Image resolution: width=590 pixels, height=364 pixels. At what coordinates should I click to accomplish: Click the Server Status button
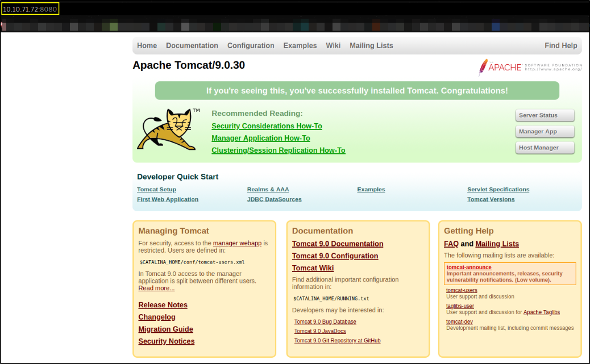click(545, 115)
